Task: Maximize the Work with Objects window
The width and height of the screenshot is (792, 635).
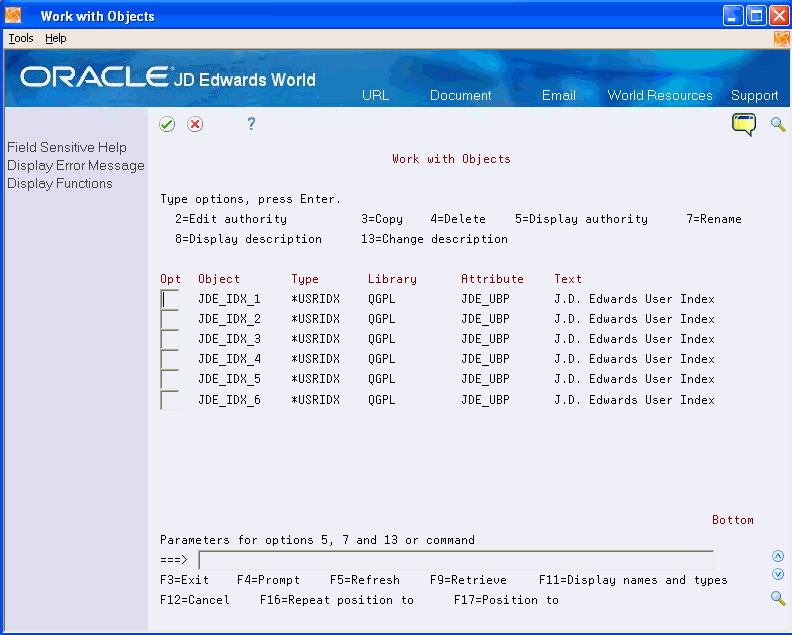Action: (756, 16)
